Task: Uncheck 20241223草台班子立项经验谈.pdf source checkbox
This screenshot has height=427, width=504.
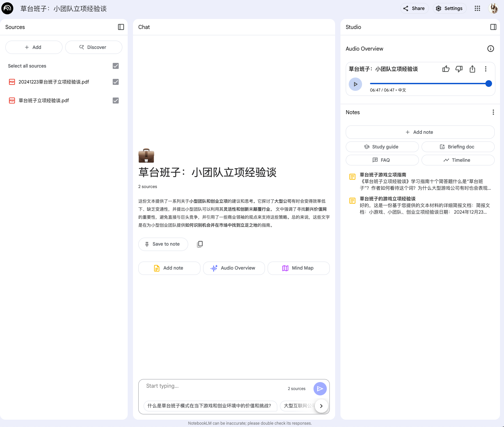Action: pos(116,82)
